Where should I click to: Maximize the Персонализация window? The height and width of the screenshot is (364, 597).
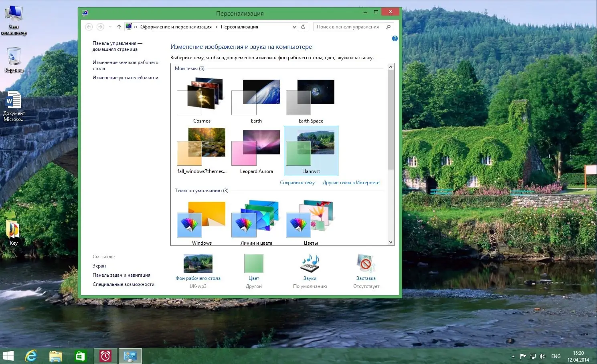coord(376,12)
